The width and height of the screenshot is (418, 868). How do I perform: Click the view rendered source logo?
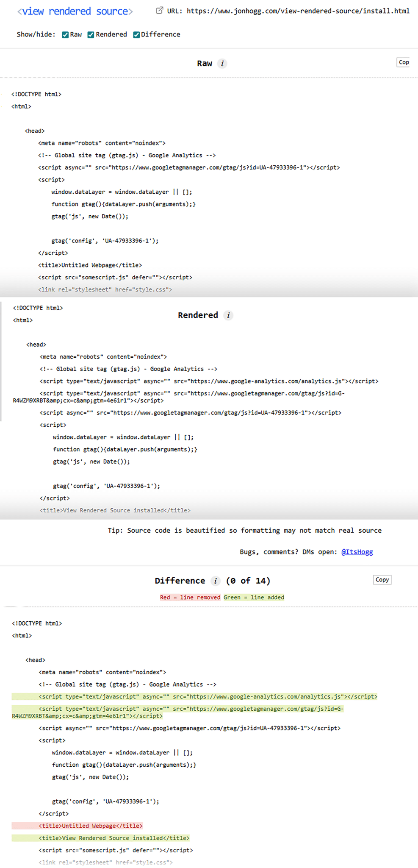pos(75,11)
